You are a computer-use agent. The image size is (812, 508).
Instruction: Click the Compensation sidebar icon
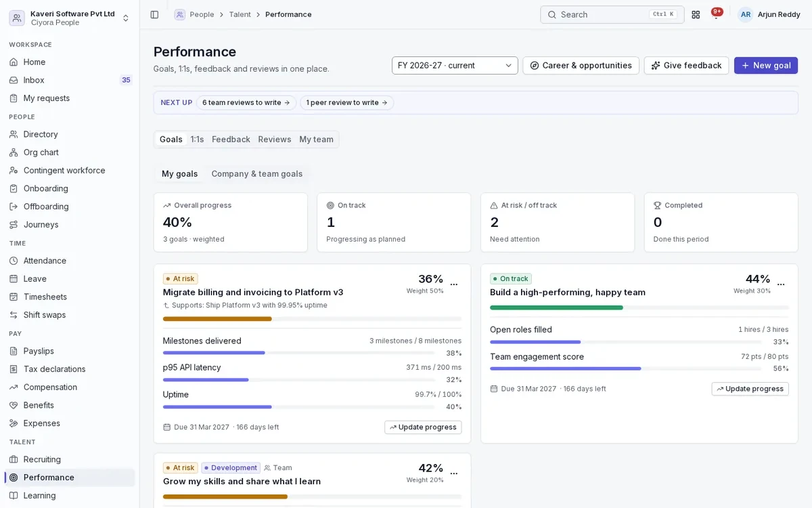coord(14,387)
